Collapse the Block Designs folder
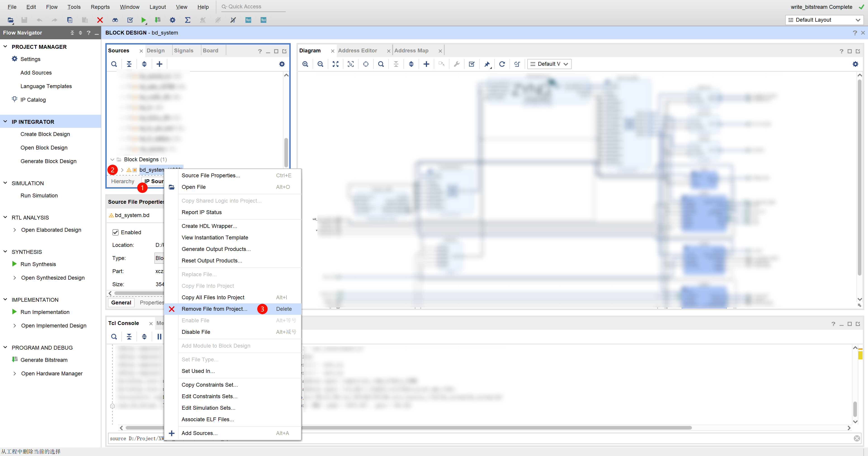 pos(112,160)
